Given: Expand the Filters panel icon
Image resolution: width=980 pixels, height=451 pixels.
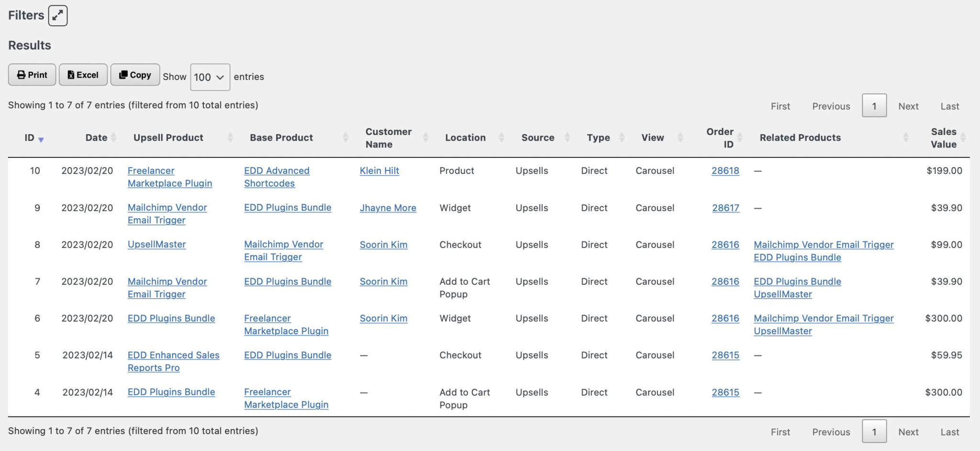Looking at the screenshot, I should 57,15.
